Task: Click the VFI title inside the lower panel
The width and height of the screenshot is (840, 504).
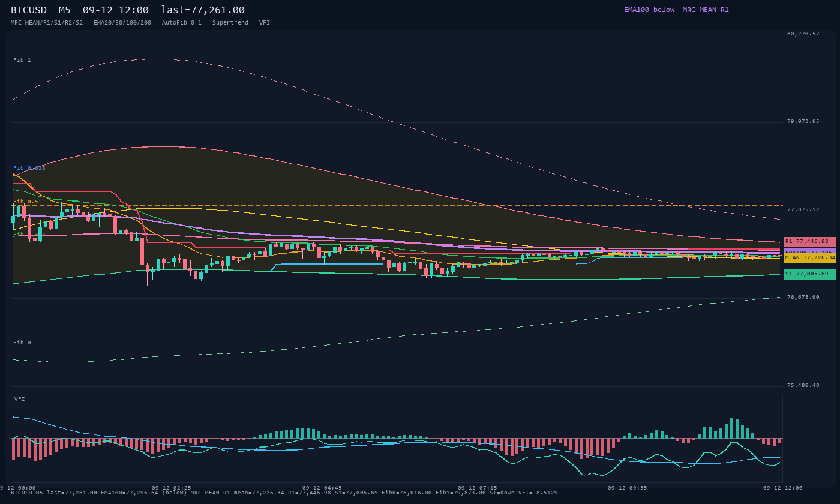Action: pyautogui.click(x=20, y=399)
